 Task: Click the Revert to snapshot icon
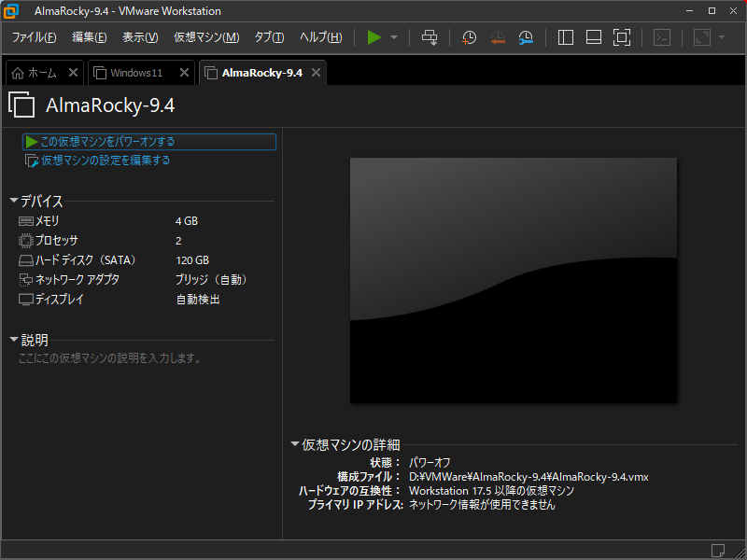[x=498, y=37]
